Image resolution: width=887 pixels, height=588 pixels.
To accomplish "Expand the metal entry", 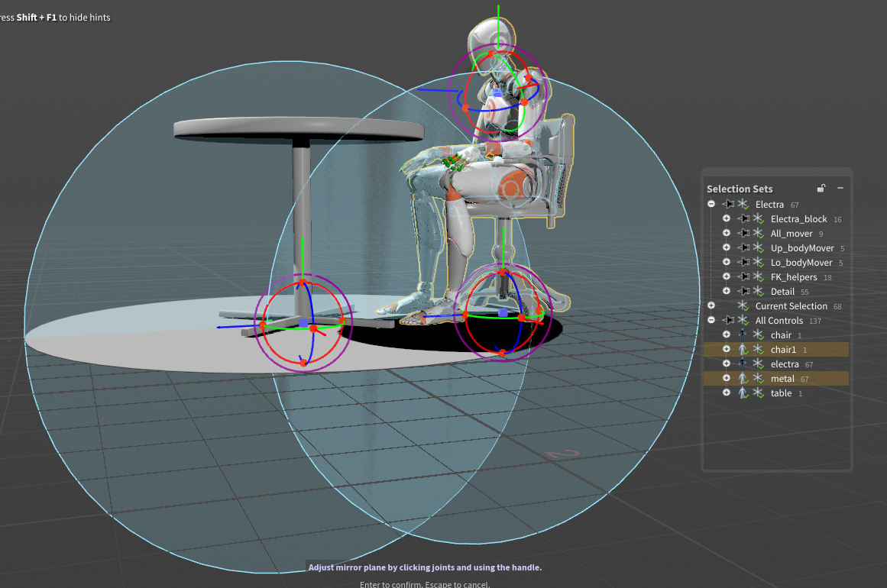I will (727, 378).
